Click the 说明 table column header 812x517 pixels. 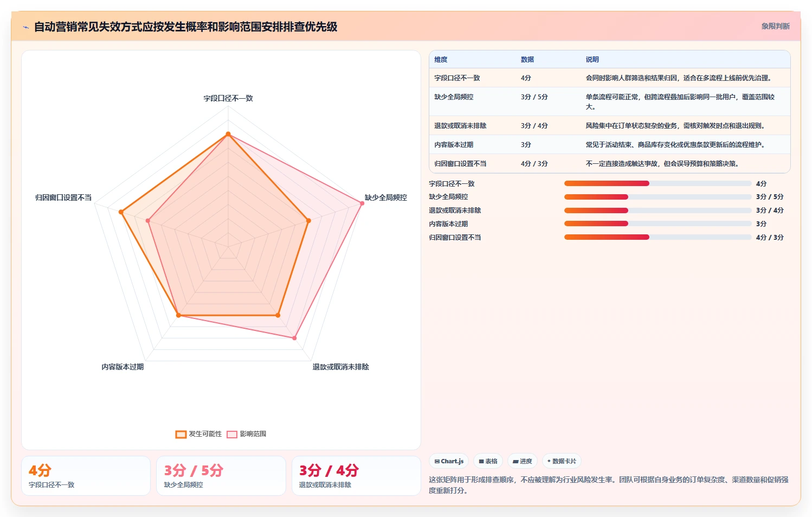(592, 60)
